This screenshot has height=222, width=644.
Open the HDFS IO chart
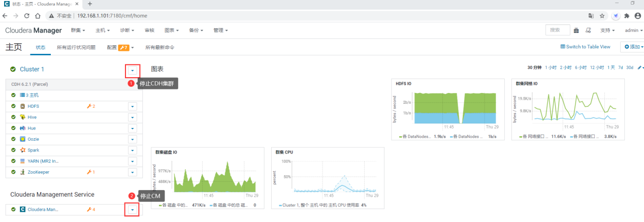[448, 109]
